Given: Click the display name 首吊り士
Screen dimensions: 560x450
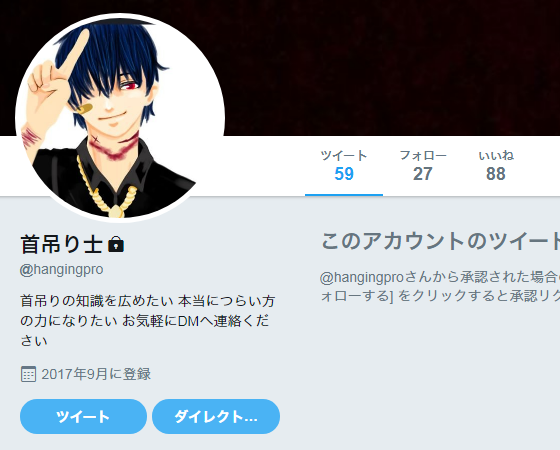Looking at the screenshot, I should (x=62, y=244).
